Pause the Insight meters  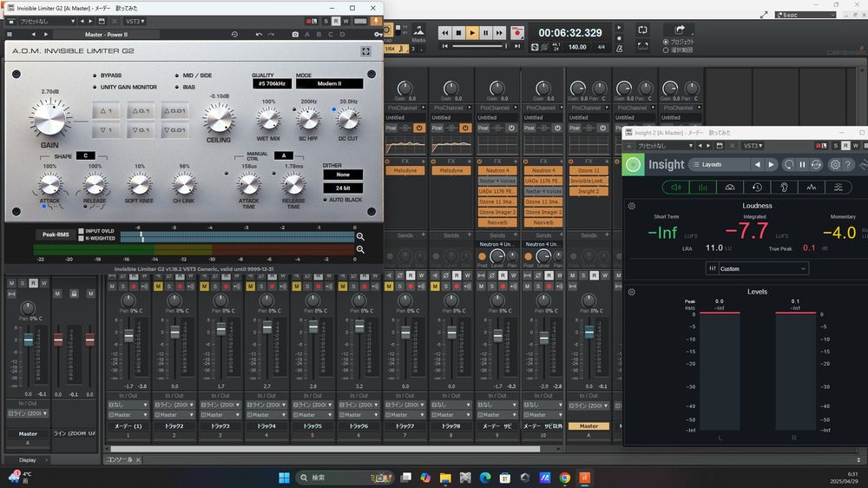tap(803, 164)
